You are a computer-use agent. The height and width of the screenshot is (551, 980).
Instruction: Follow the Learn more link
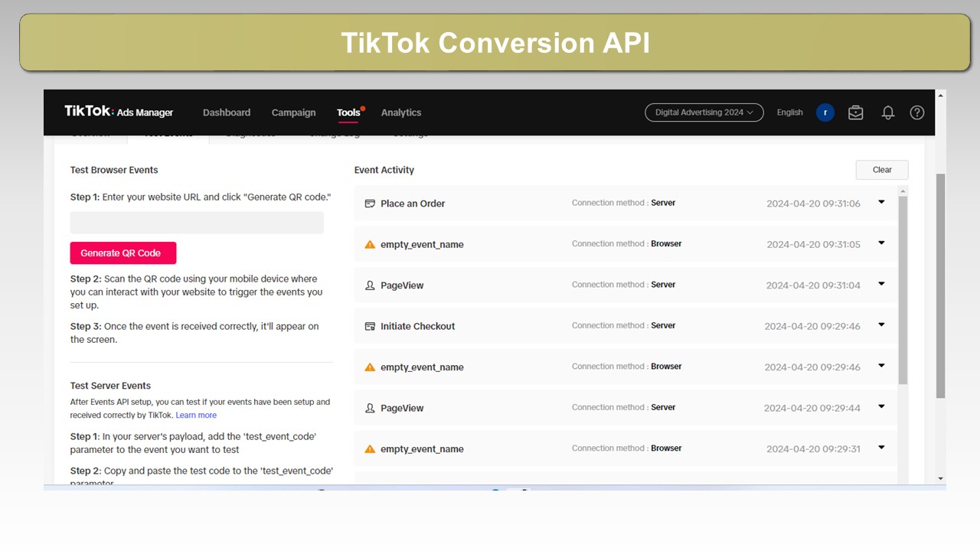(196, 416)
